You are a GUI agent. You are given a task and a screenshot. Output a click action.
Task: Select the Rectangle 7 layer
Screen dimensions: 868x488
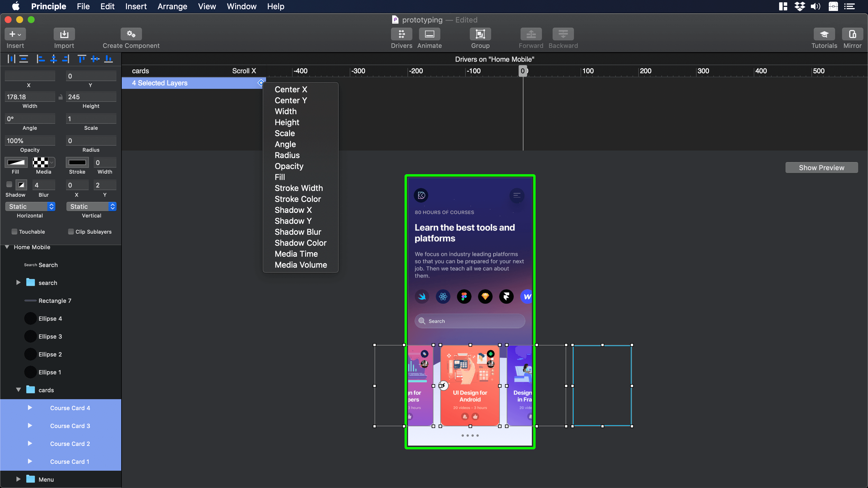tap(55, 301)
